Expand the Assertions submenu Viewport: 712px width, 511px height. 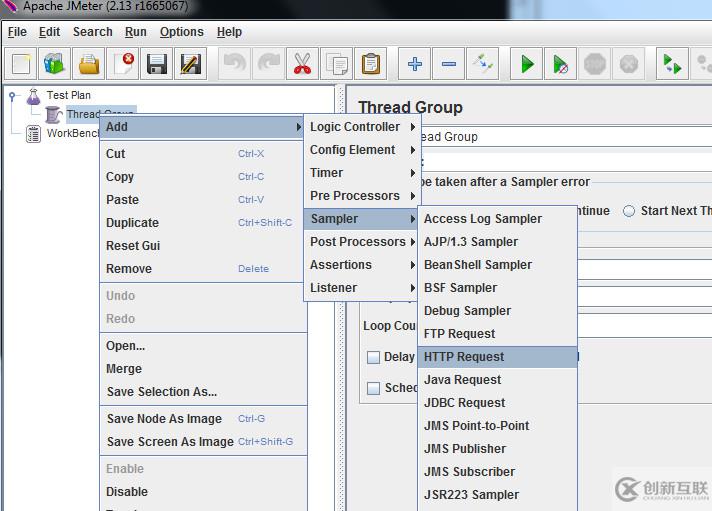pyautogui.click(x=363, y=265)
